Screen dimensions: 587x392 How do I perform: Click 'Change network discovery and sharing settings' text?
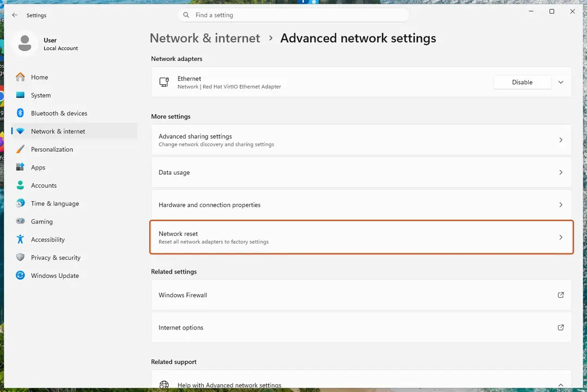[216, 145]
